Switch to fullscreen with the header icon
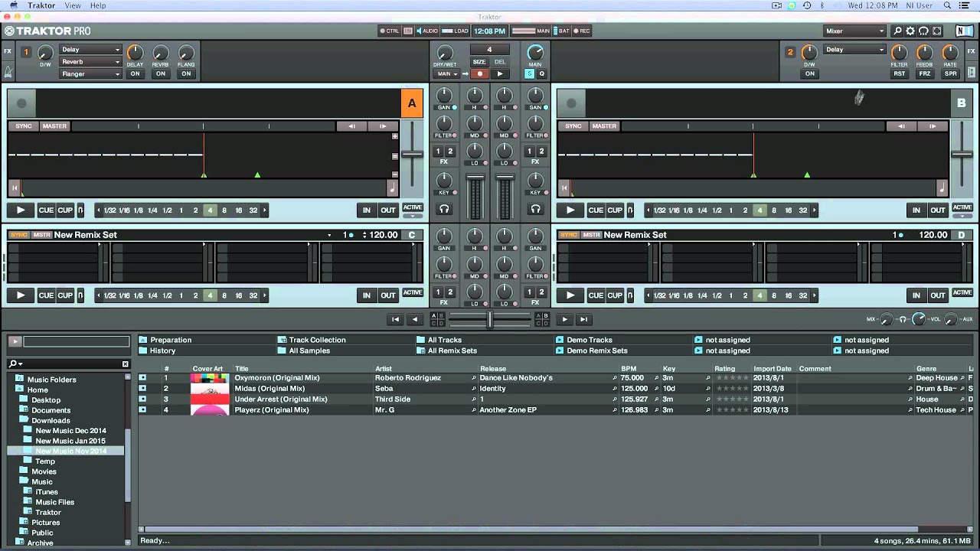The height and width of the screenshot is (551, 980). click(x=937, y=31)
